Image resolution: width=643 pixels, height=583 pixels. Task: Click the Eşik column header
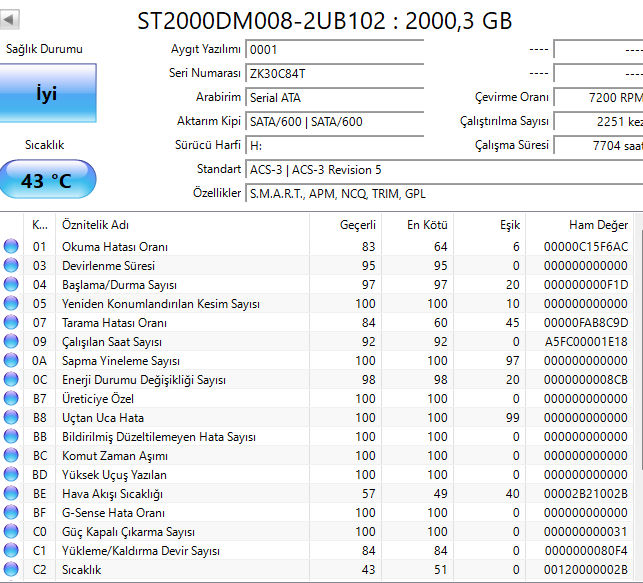(489, 225)
